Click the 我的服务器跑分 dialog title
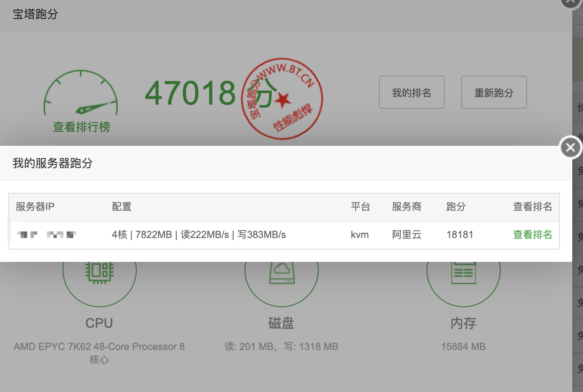Image resolution: width=583 pixels, height=392 pixels. click(53, 163)
